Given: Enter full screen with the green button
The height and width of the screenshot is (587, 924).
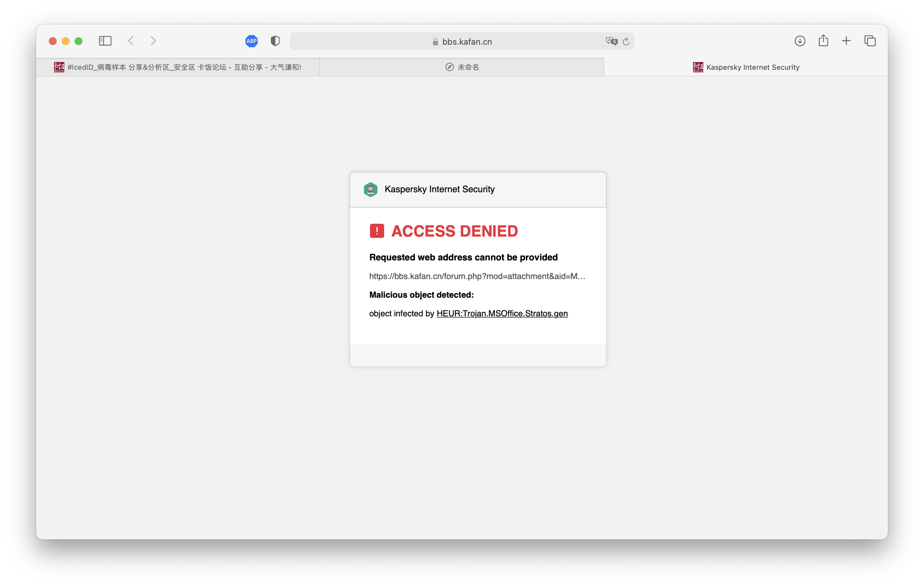Looking at the screenshot, I should coord(79,41).
